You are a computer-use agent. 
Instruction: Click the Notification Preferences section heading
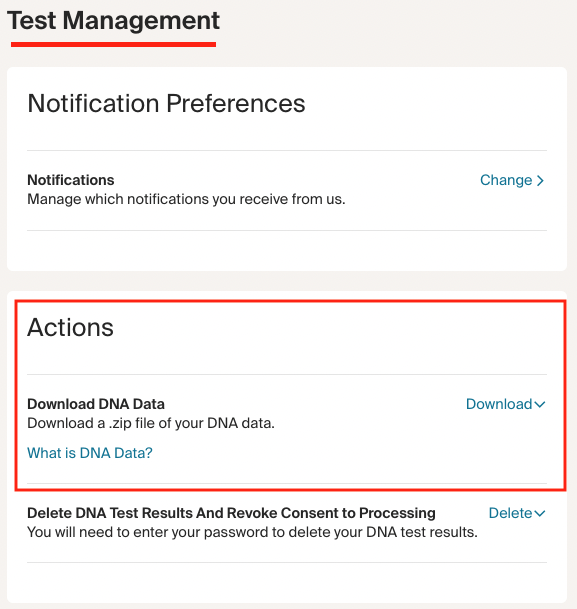coord(166,104)
